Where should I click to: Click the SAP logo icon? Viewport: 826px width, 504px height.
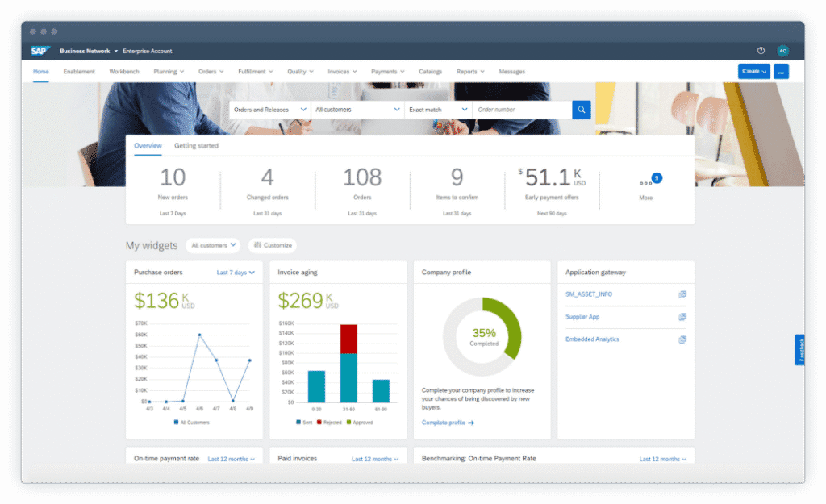(x=40, y=51)
